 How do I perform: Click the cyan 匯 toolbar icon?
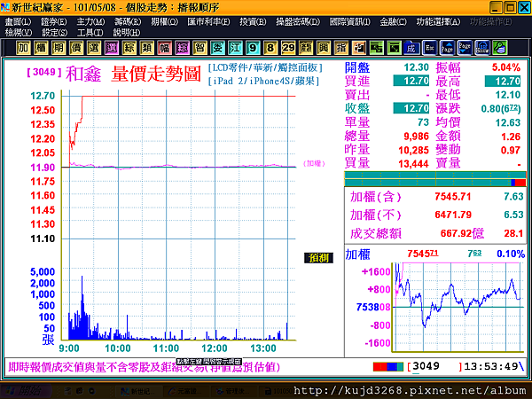pos(235,48)
